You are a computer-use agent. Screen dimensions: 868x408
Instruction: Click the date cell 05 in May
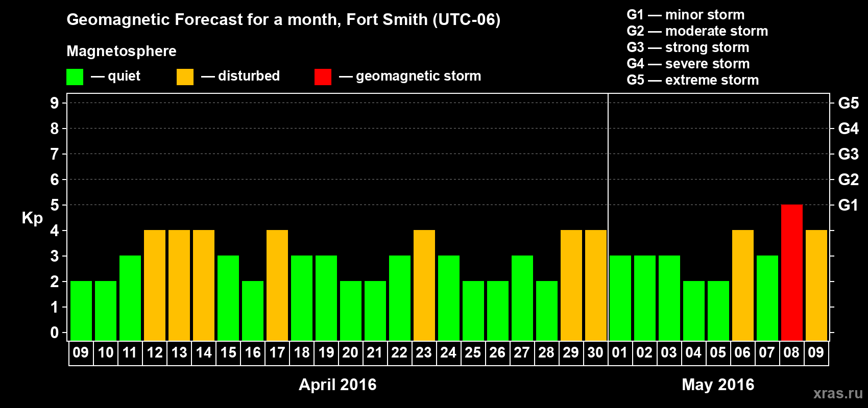click(718, 353)
